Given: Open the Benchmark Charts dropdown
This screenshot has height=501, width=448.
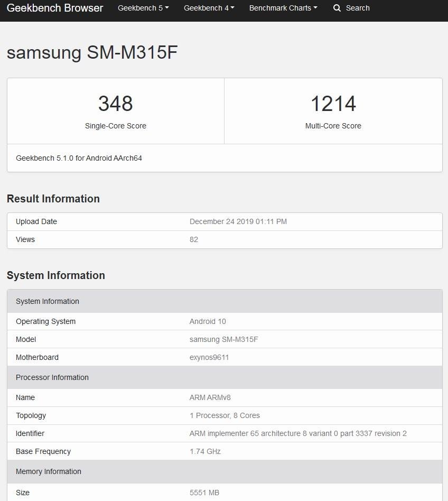Looking at the screenshot, I should pos(283,8).
